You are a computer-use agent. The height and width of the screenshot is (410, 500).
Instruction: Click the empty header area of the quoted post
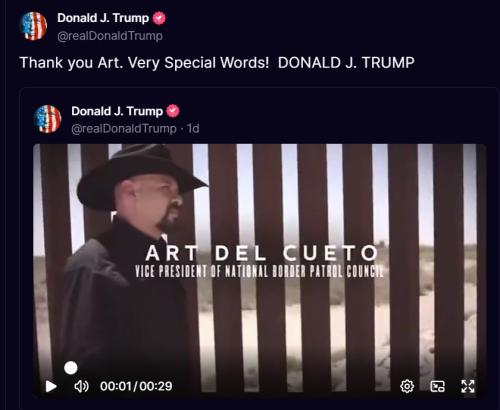tap(333, 118)
